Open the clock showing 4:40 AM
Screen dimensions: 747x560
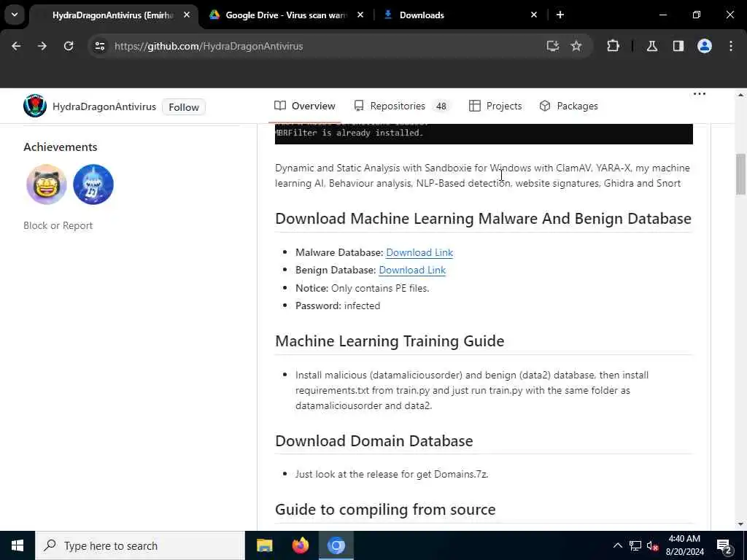click(x=684, y=545)
